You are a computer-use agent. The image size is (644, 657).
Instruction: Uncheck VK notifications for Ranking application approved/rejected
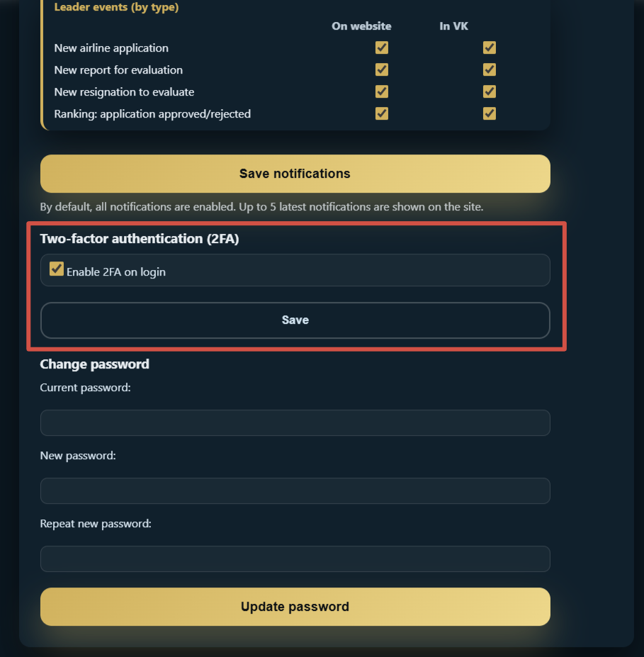point(489,113)
